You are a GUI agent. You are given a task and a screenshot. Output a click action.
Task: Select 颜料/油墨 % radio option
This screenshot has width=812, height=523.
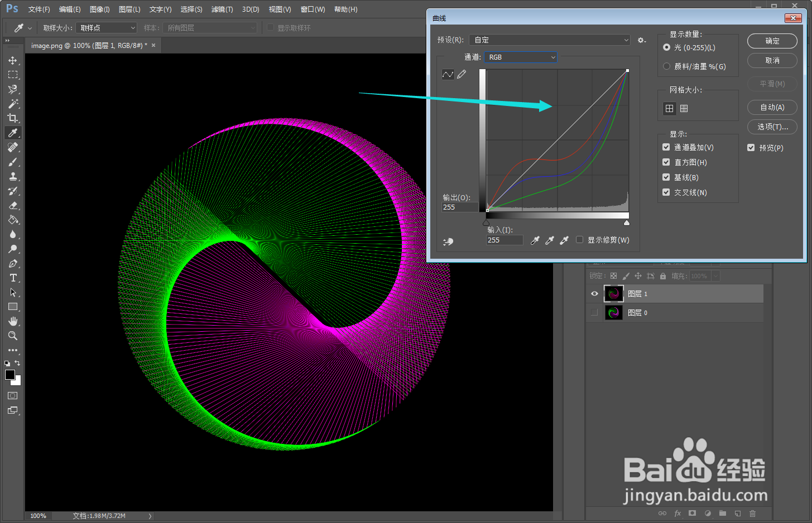[666, 66]
